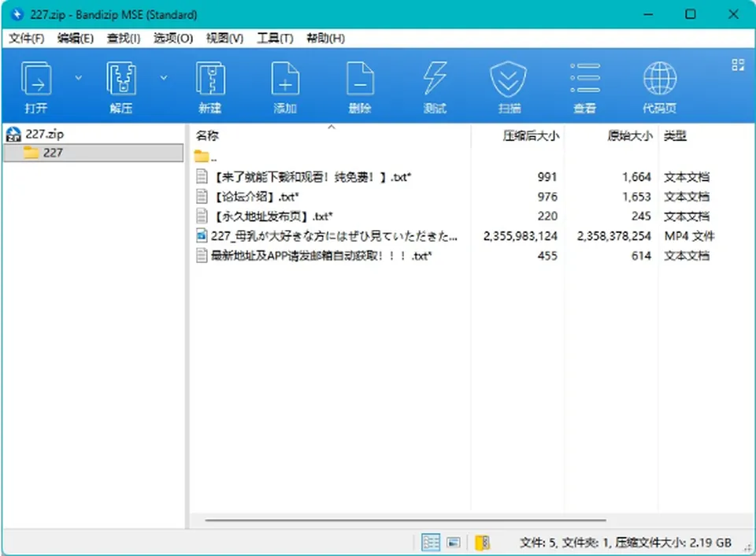
Task: Click the 扫描 (Scan) shield icon
Action: pos(510,86)
